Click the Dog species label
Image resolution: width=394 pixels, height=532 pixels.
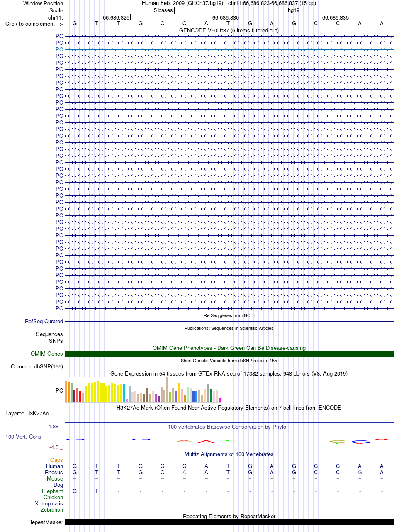coord(58,485)
